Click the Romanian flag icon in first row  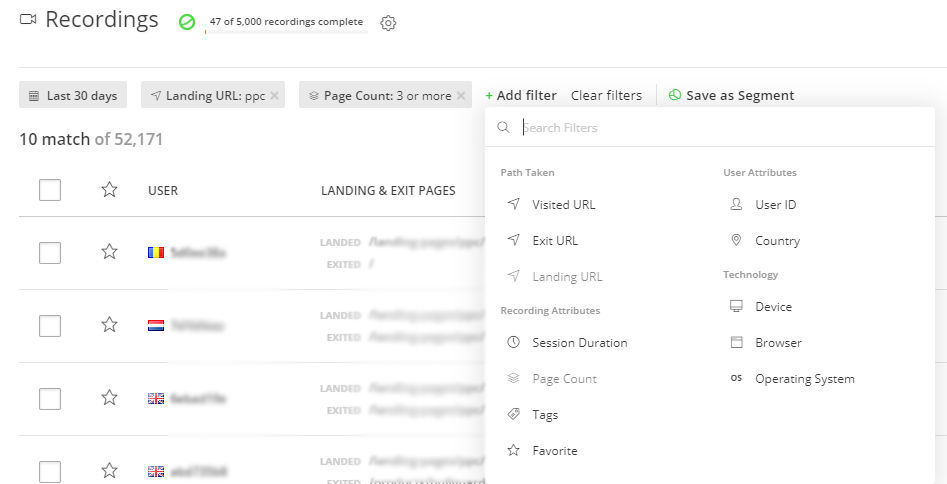pyautogui.click(x=156, y=253)
